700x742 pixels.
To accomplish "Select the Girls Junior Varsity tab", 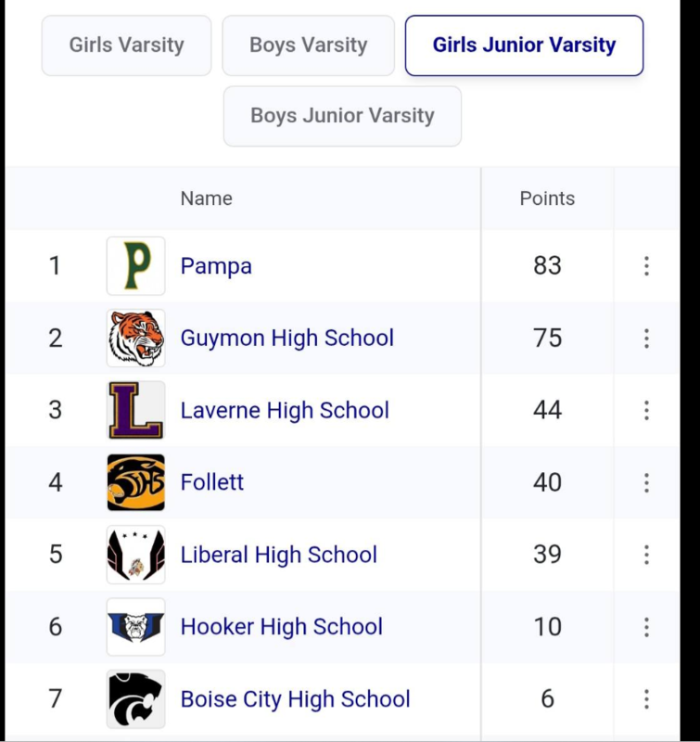I will tap(524, 45).
